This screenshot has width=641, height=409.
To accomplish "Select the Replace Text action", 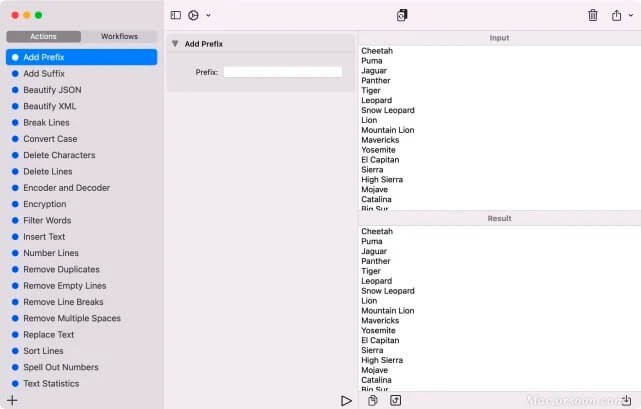I will tap(81, 335).
